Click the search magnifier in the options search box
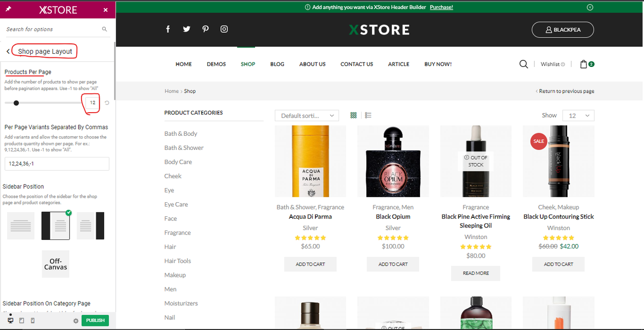The image size is (644, 330). (105, 29)
